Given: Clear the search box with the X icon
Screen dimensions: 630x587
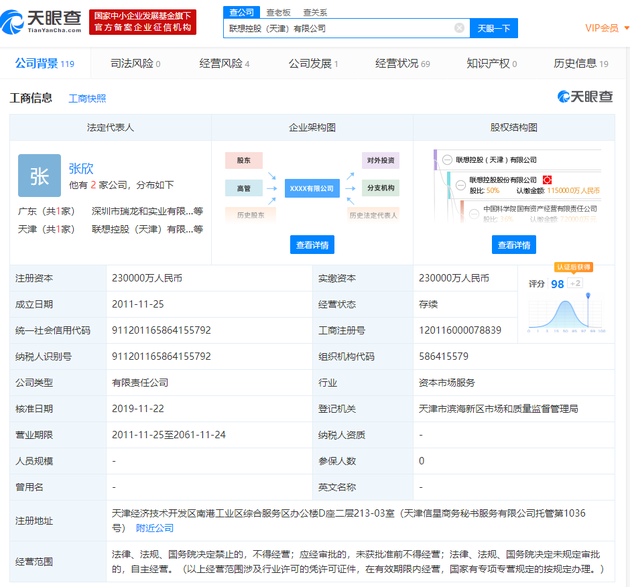Looking at the screenshot, I should click(x=458, y=29).
